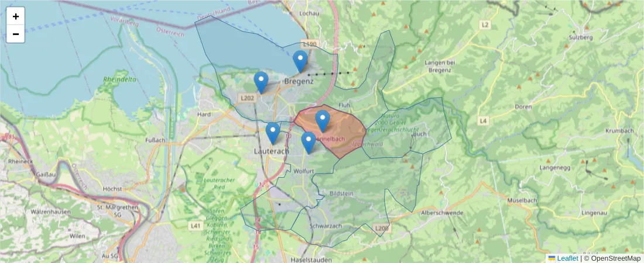The width and height of the screenshot is (644, 263).
Task: Click the Lingenau label
Action: tap(595, 213)
